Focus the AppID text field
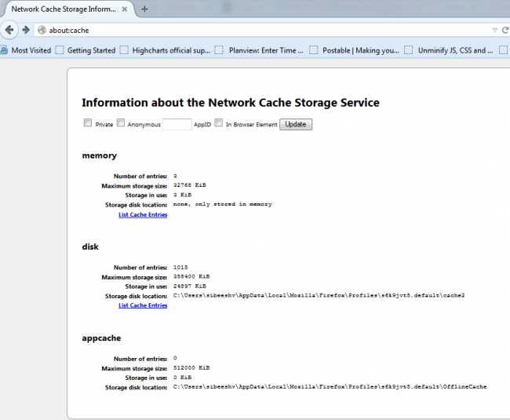The image size is (510, 420). point(177,124)
